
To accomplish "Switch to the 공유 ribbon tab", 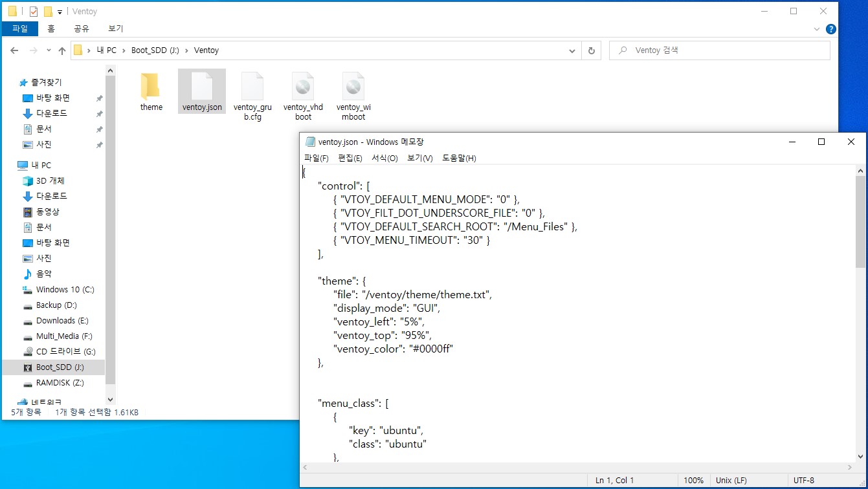I will [82, 29].
